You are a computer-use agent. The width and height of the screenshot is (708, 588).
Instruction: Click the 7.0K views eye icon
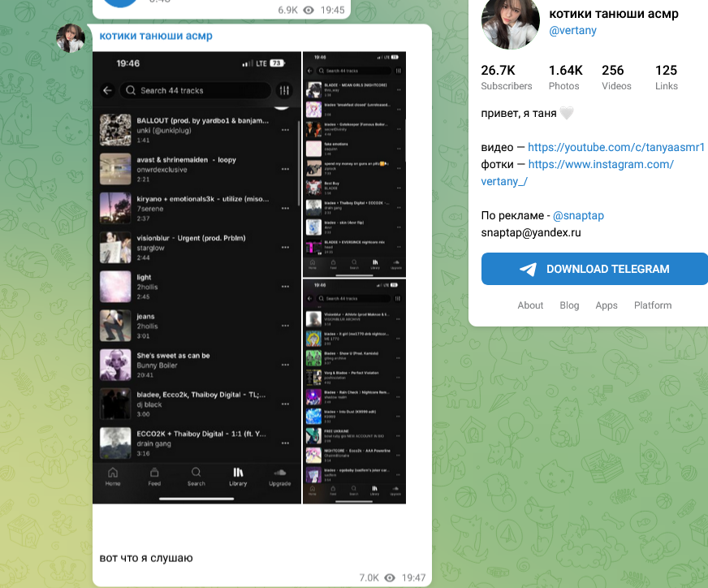390,577
